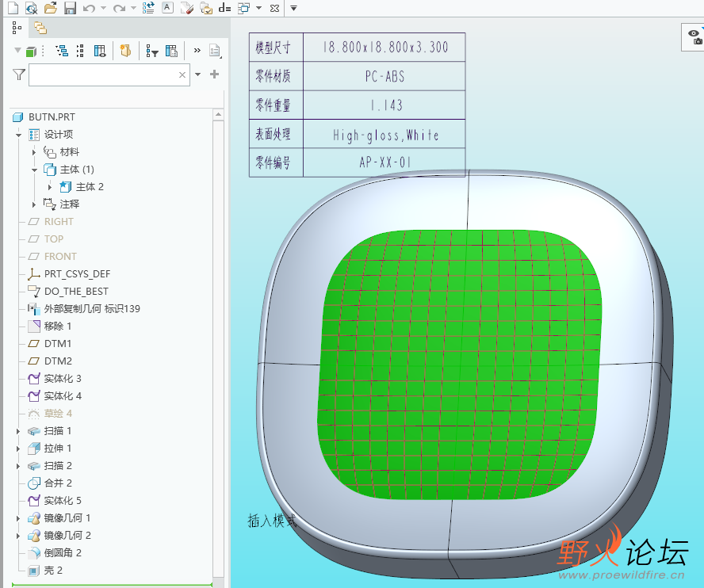Image resolution: width=704 pixels, height=588 pixels.
Task: Select the 壳 2 feature
Action: 53,571
